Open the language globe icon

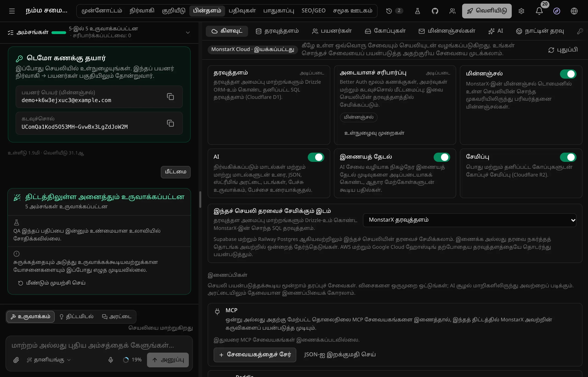(574, 11)
